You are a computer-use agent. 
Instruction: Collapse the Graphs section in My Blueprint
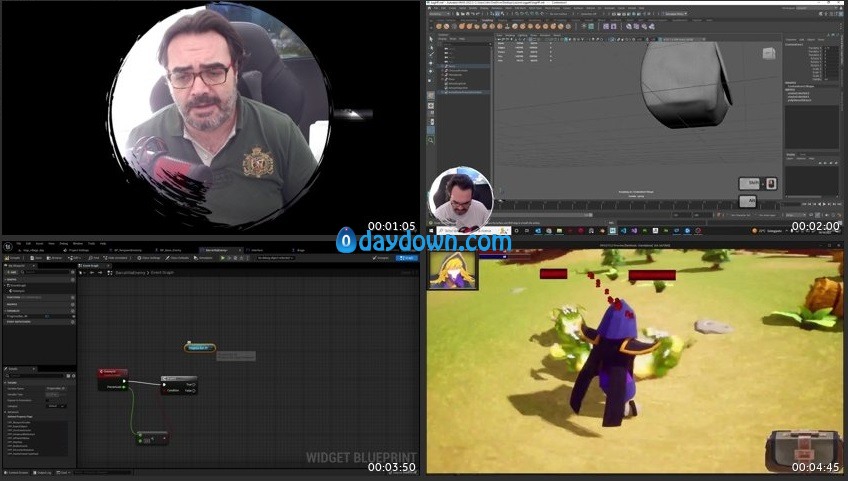5,280
